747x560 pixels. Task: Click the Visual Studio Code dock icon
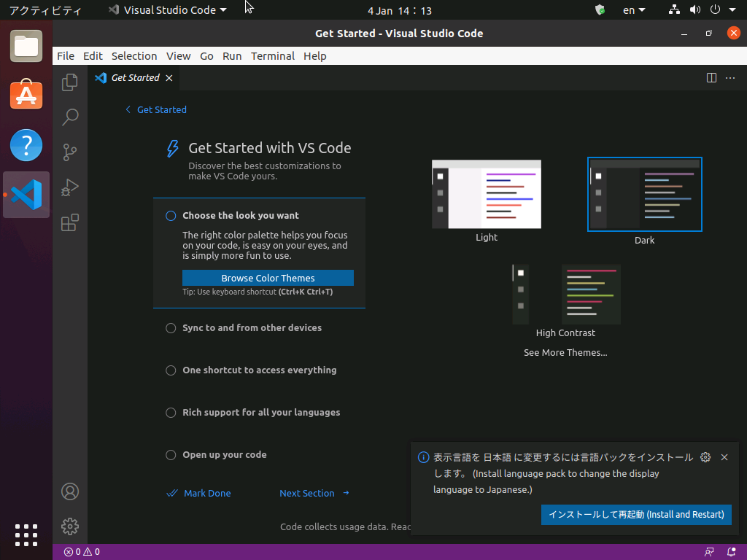tap(26, 195)
